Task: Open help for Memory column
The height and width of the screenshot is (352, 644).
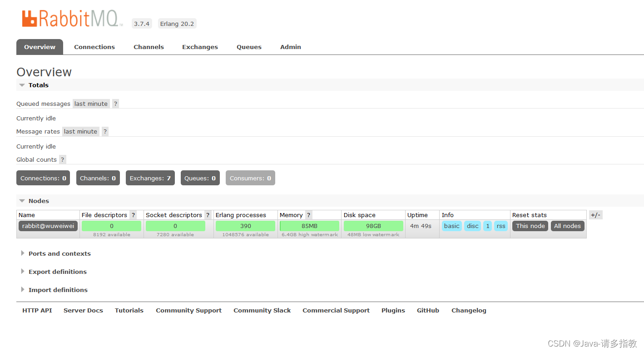Action: pos(308,215)
